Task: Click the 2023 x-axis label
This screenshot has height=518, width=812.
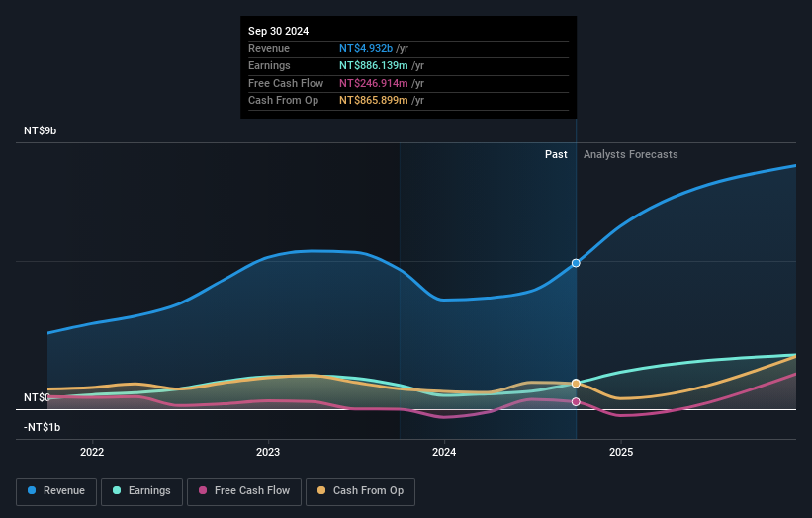Action: pyautogui.click(x=268, y=452)
